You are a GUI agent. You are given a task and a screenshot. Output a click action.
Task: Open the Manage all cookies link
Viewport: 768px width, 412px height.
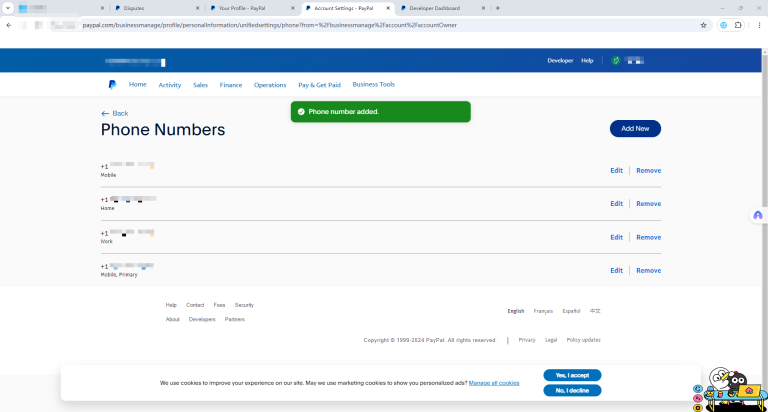tap(493, 383)
